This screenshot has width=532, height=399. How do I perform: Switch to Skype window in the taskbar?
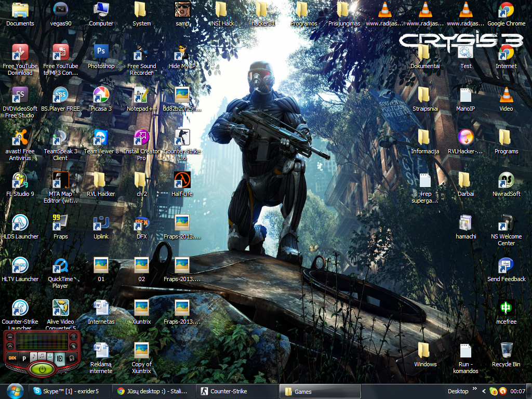(70, 391)
